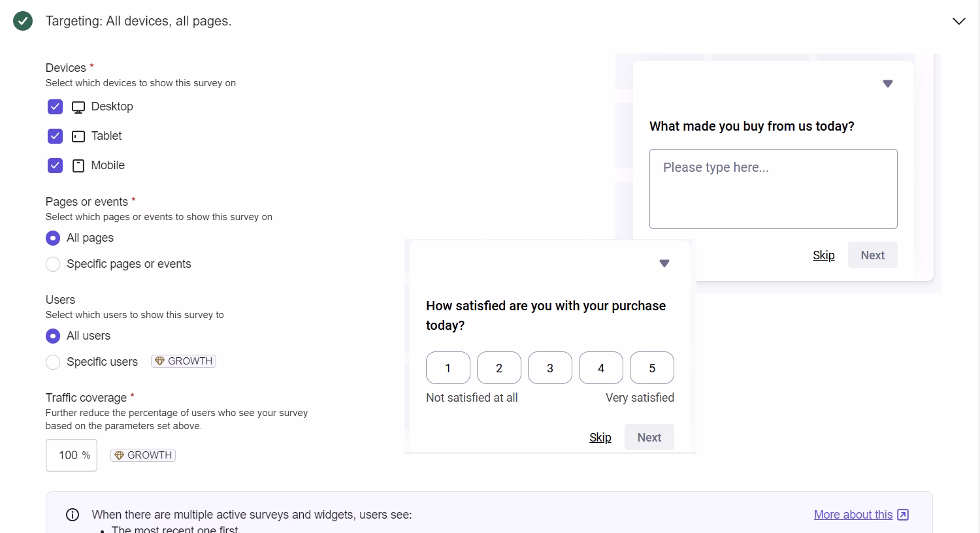Viewport: 980px width, 533px height.
Task: Click the Pages or events section label
Action: point(86,202)
